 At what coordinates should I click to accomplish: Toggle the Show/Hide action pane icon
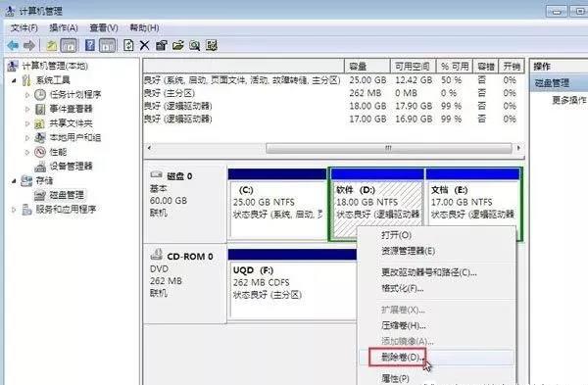(107, 46)
